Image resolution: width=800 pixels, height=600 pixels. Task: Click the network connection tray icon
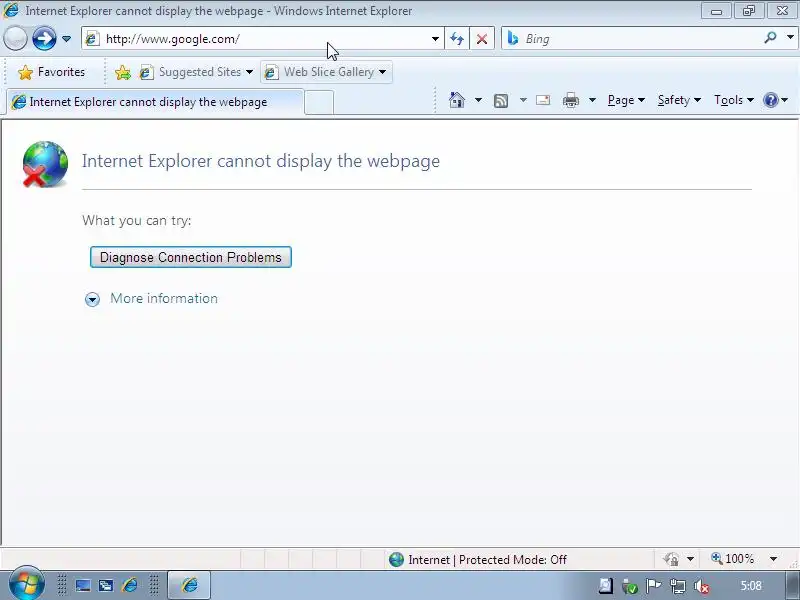point(678,586)
